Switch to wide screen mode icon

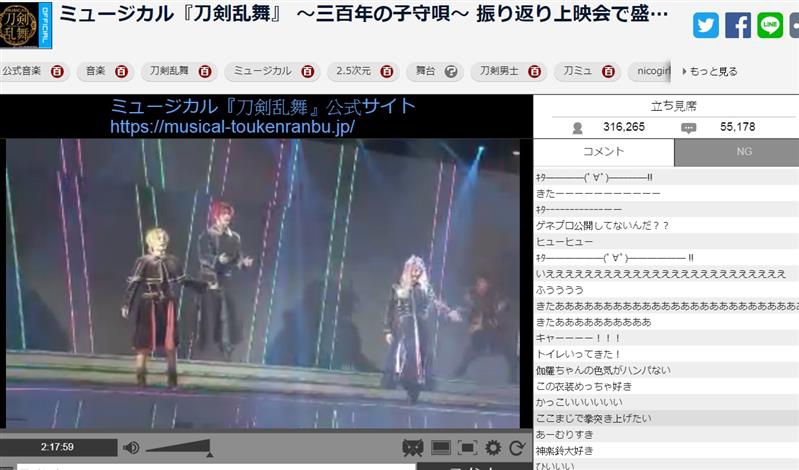[441, 448]
